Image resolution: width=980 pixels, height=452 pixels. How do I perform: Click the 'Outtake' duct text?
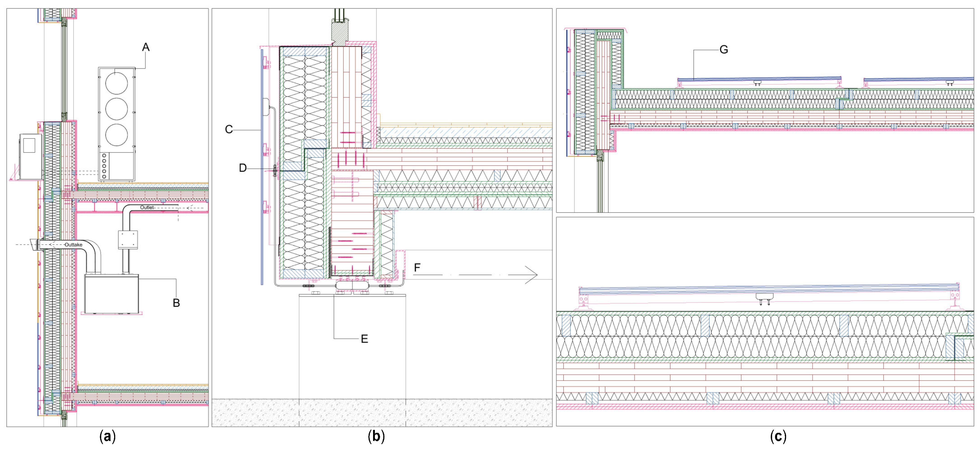(73, 245)
